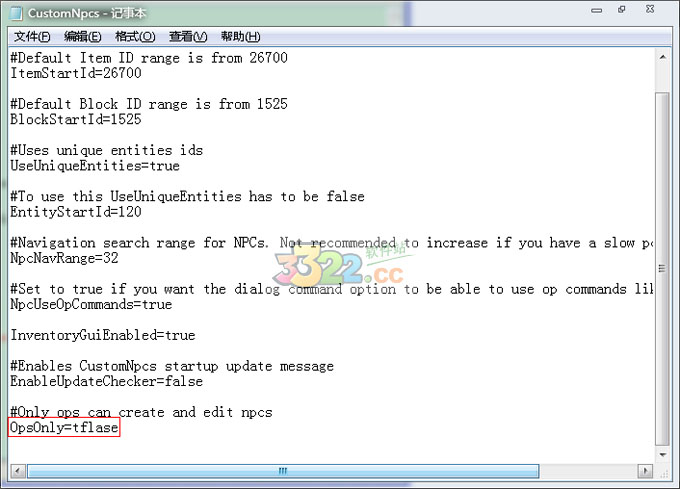Click the comment '#Only ops can create and edit npcs'
Viewport: 680px width, 489px height.
141,412
